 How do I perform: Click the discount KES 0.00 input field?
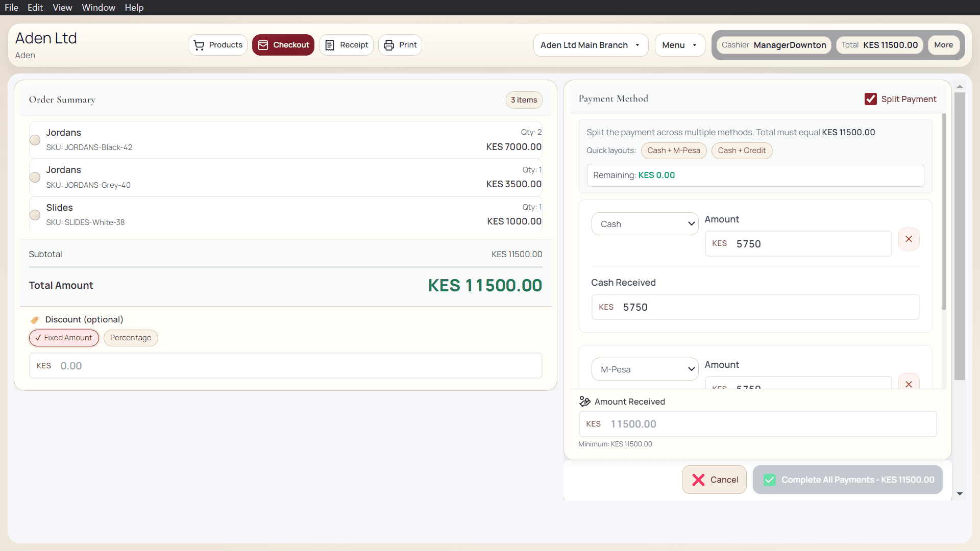pyautogui.click(x=286, y=366)
